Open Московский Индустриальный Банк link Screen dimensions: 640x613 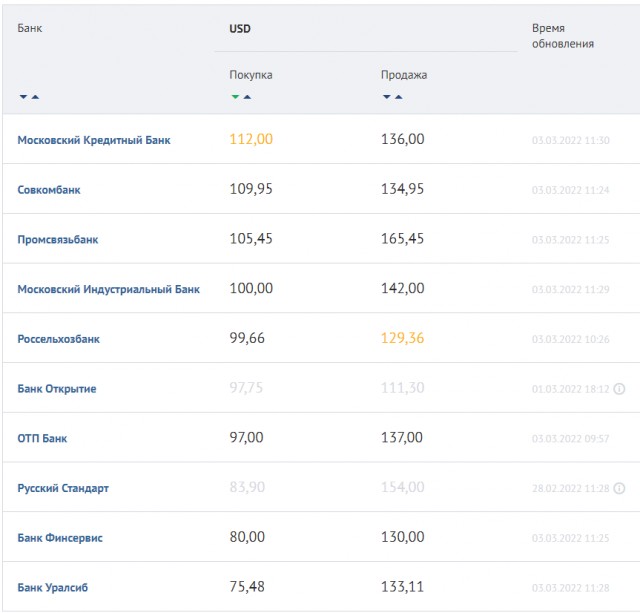click(109, 289)
